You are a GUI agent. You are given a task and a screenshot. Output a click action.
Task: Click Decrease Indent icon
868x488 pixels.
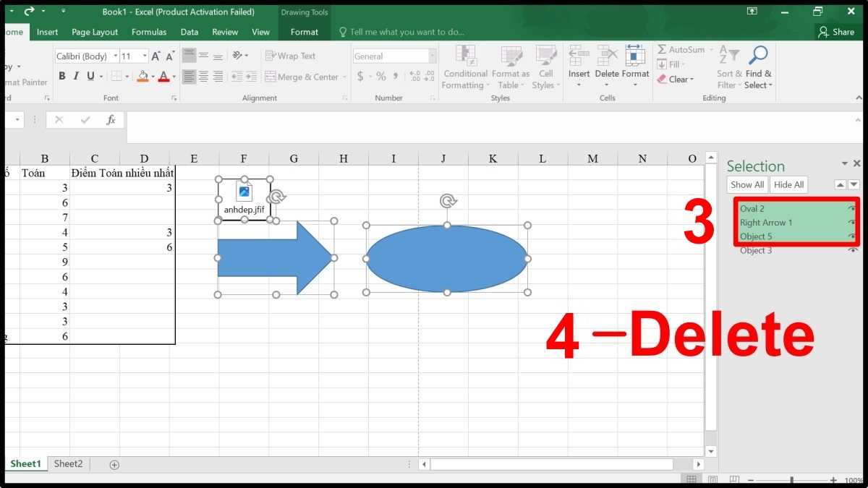tap(237, 77)
